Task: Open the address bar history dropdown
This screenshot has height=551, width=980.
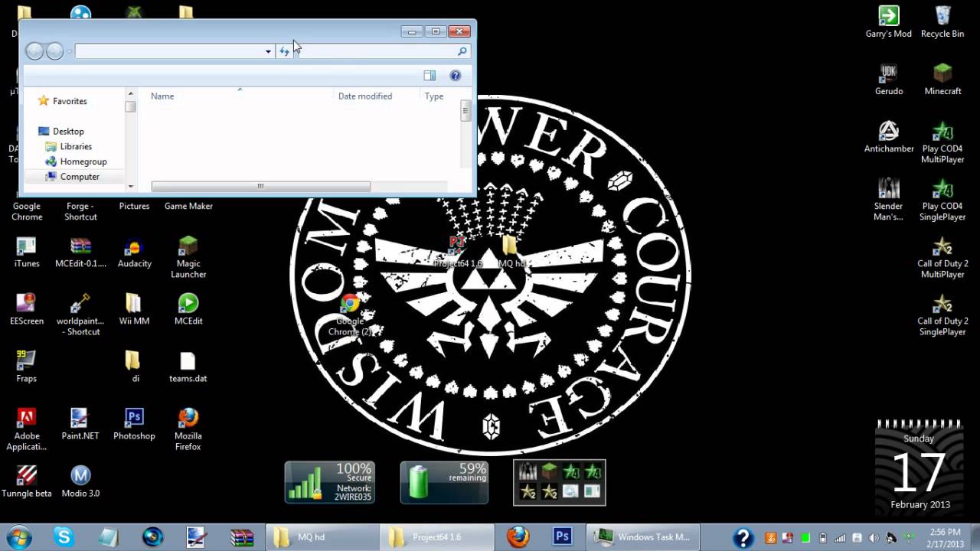Action: pos(268,51)
